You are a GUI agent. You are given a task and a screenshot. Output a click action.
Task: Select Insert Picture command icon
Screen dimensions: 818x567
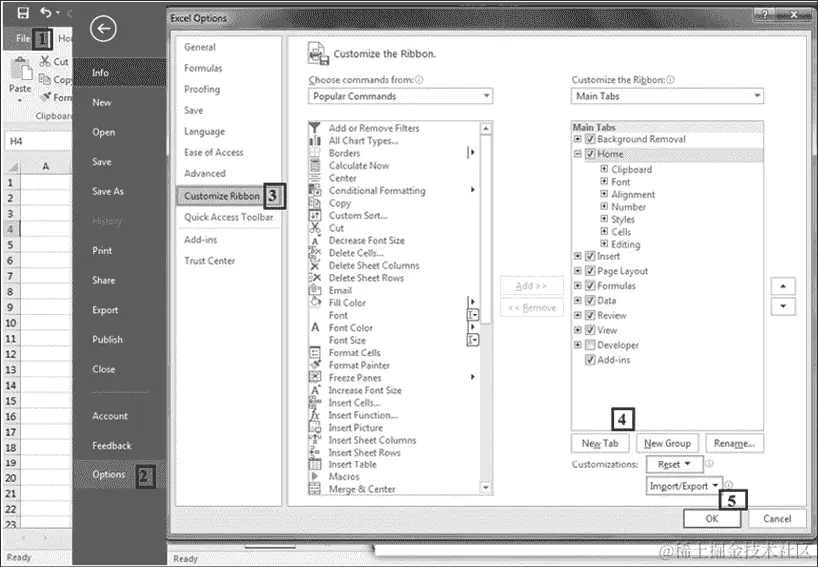pos(315,428)
